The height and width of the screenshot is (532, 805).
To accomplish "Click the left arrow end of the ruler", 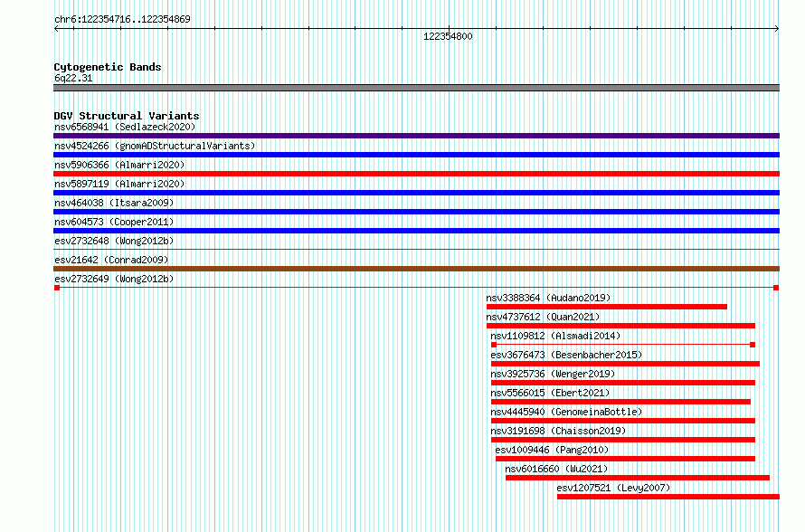I will coord(56,29).
